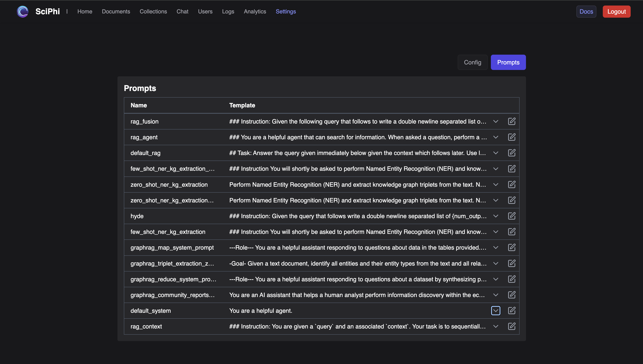Open the Analytics page
Viewport: 643px width, 364px height.
click(x=255, y=11)
